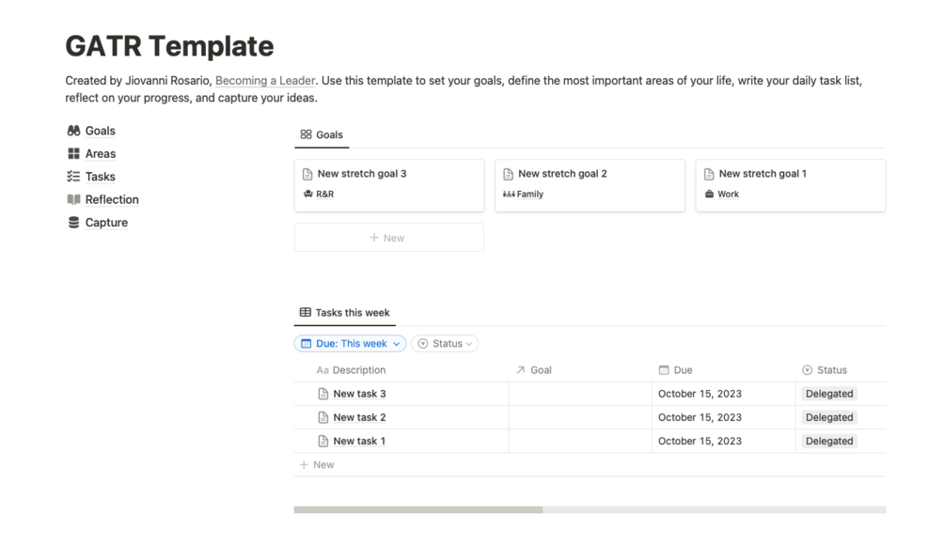This screenshot has width=945, height=560.
Task: Click the page icon on New stretch goal 3
Action: pos(307,174)
